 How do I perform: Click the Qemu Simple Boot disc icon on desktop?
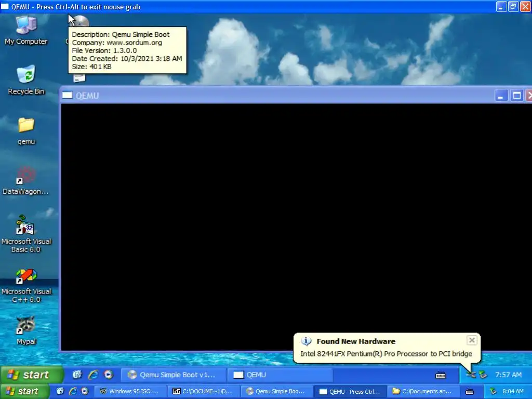[x=81, y=21]
